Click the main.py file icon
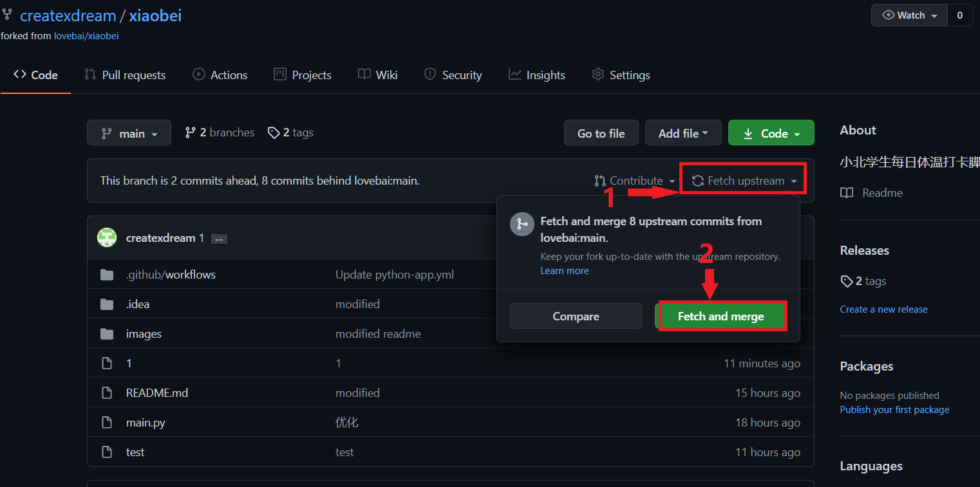This screenshot has width=980, height=487. [107, 423]
